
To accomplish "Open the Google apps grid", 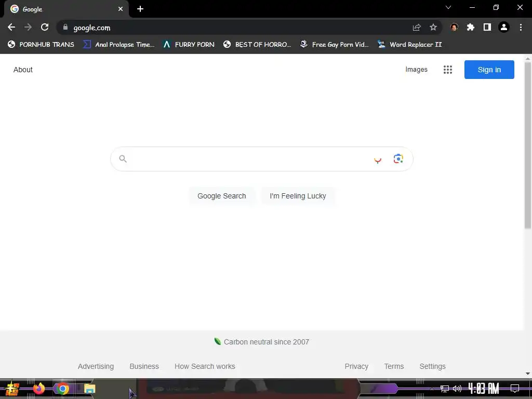I will tap(448, 70).
